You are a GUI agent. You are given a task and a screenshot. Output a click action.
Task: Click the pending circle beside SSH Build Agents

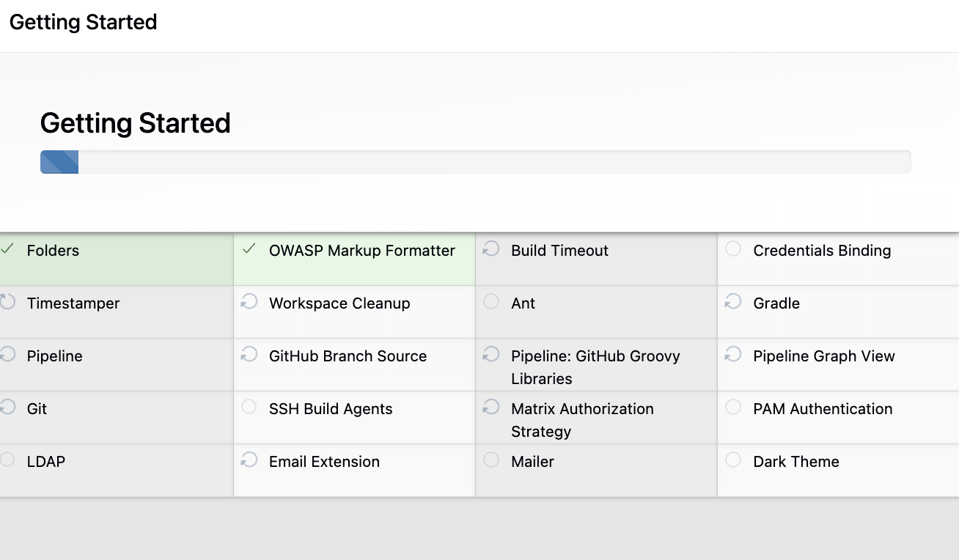pos(249,408)
